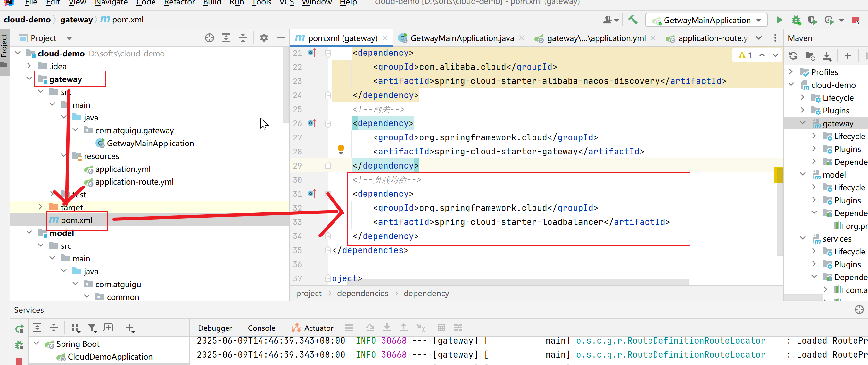Download sources in Maven panel

[827, 56]
